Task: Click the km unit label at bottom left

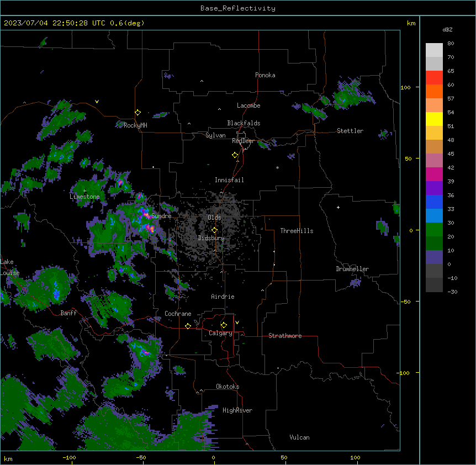Action: pyautogui.click(x=8, y=458)
